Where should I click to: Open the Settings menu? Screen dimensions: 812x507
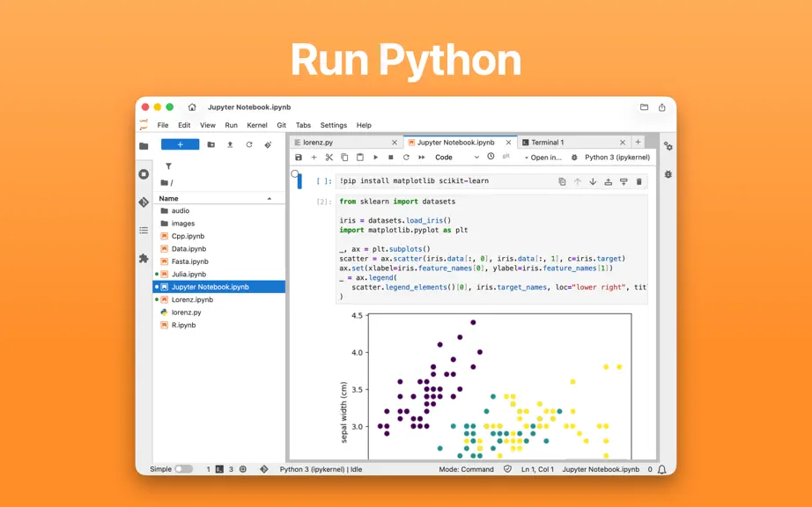[334, 125]
